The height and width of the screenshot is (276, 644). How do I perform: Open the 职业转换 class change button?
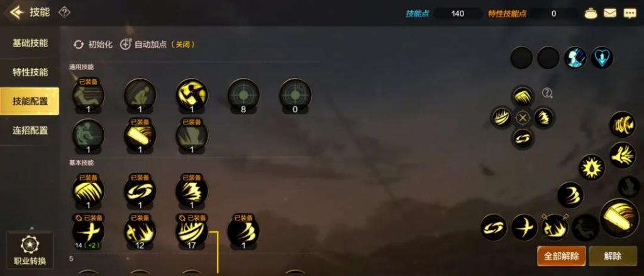point(30,250)
